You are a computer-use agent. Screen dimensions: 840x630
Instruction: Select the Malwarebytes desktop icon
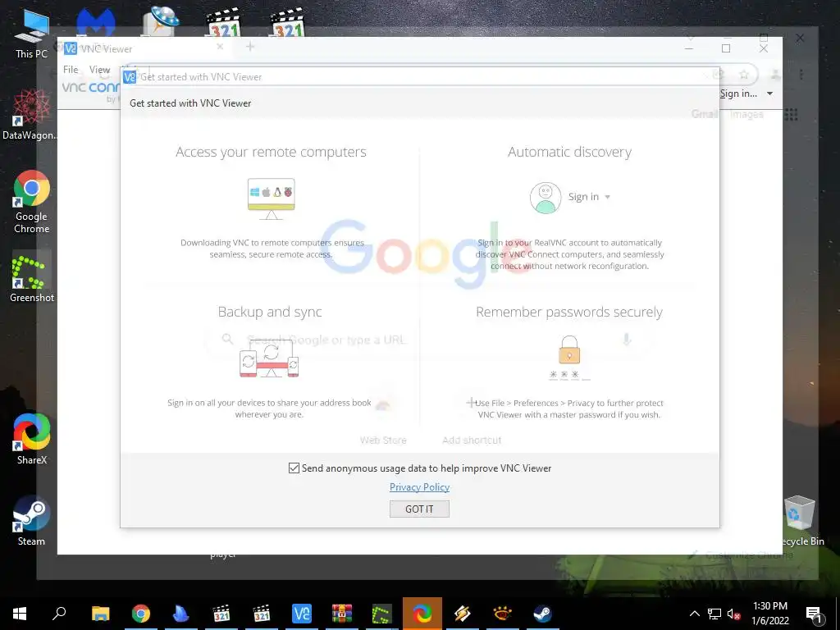(95, 22)
